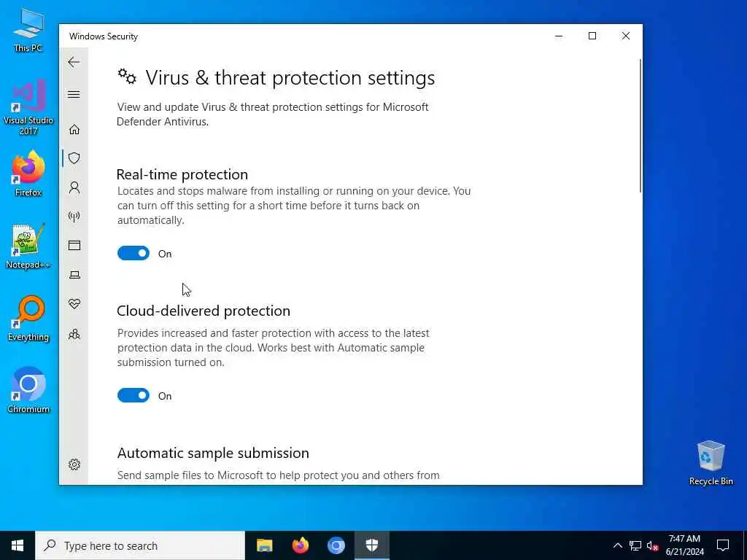Open Recycle Bin on desktop
This screenshot has width=747, height=560.
pyautogui.click(x=711, y=463)
